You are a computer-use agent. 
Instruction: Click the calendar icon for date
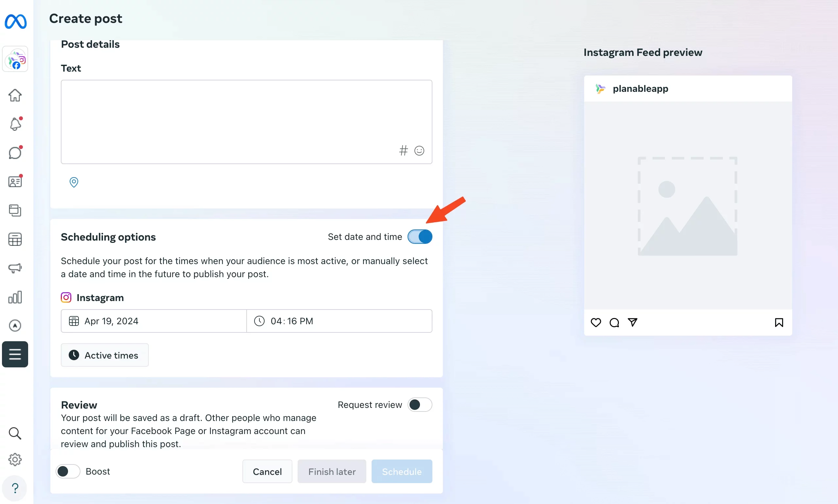(74, 321)
